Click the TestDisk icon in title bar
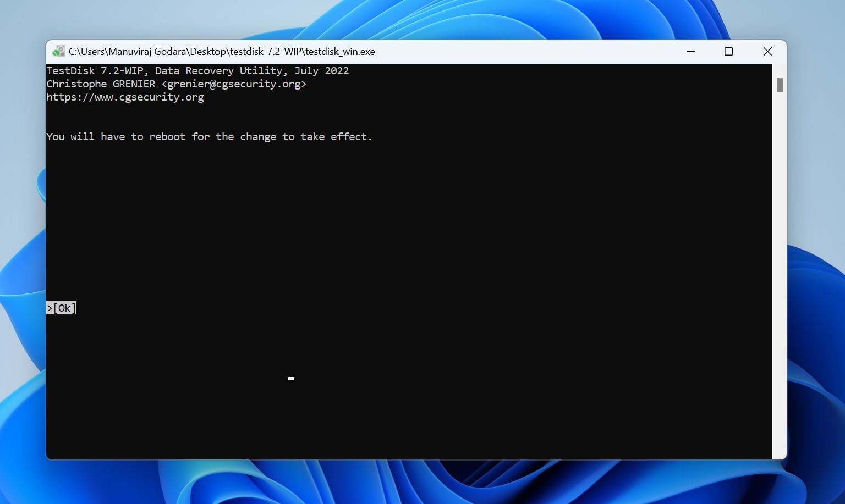 (x=58, y=52)
